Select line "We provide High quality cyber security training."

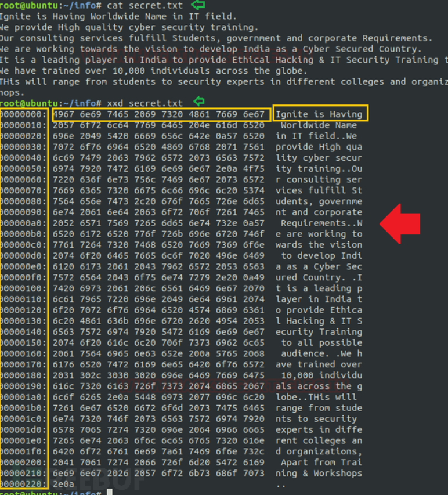pos(129,27)
